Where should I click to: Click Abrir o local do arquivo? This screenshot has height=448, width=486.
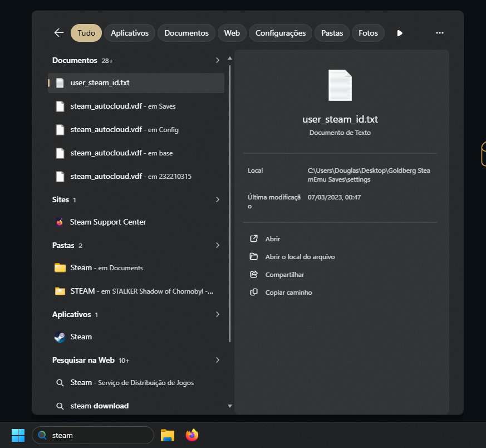(300, 257)
